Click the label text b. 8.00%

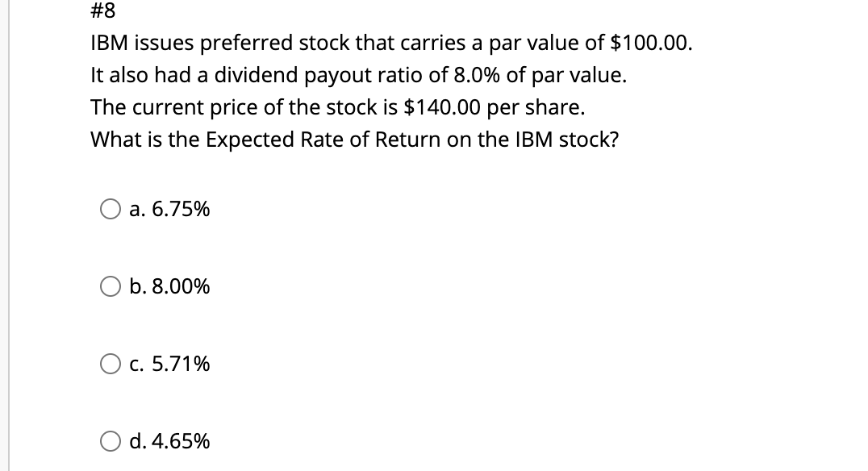[x=171, y=286]
